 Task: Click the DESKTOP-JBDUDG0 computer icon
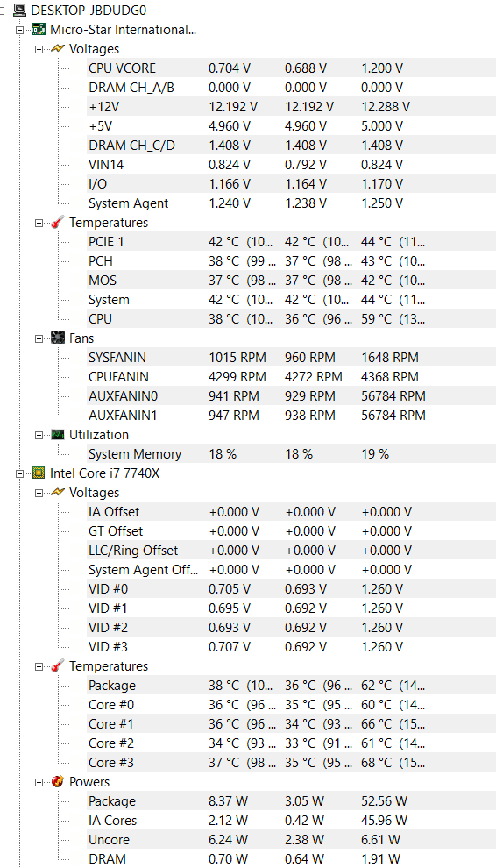(x=20, y=10)
